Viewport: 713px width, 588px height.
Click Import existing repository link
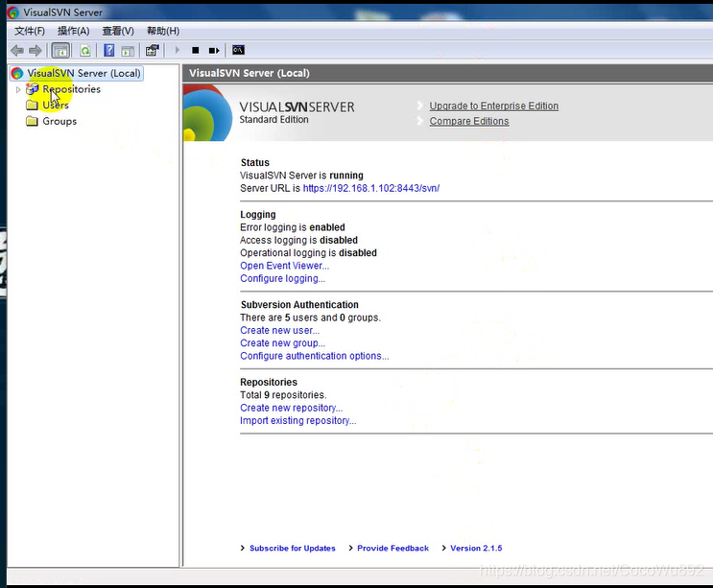[298, 421]
